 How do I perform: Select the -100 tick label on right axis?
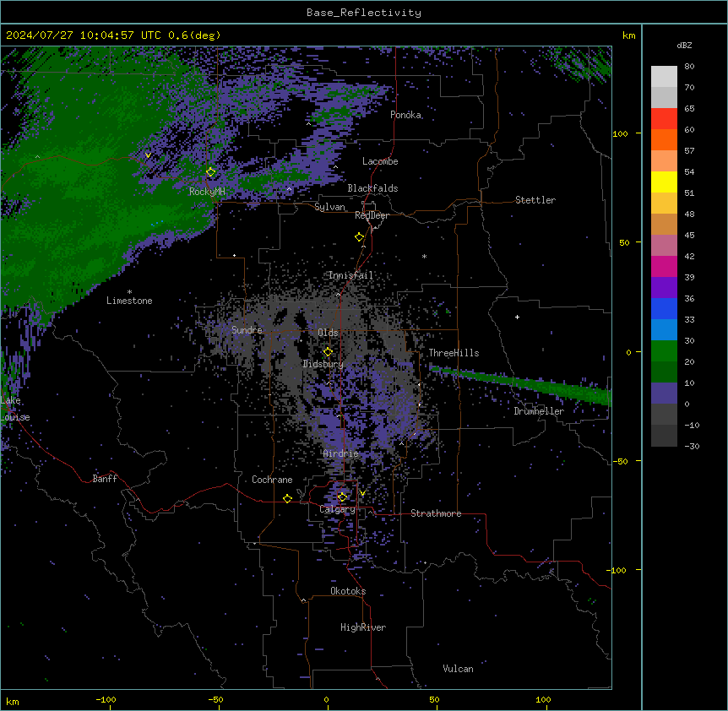click(x=617, y=570)
